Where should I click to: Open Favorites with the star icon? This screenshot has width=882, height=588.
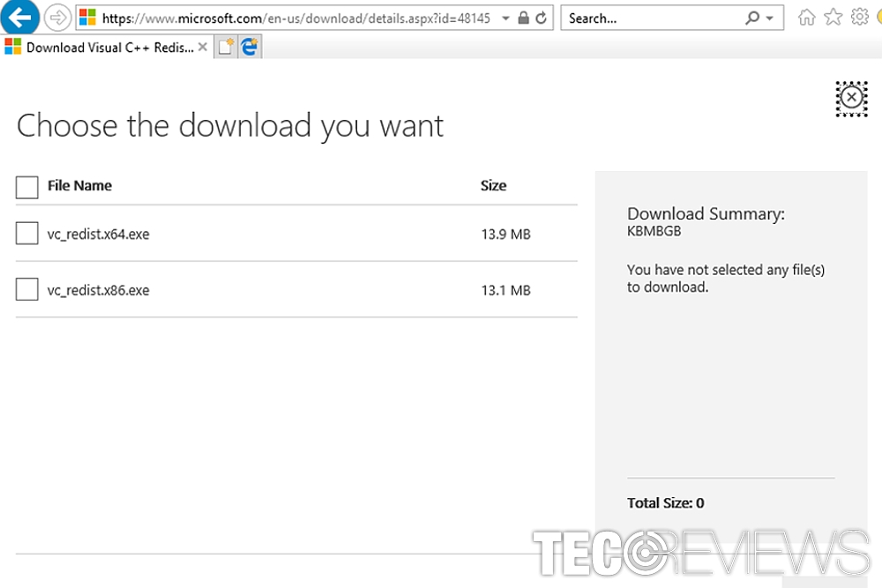point(833,18)
